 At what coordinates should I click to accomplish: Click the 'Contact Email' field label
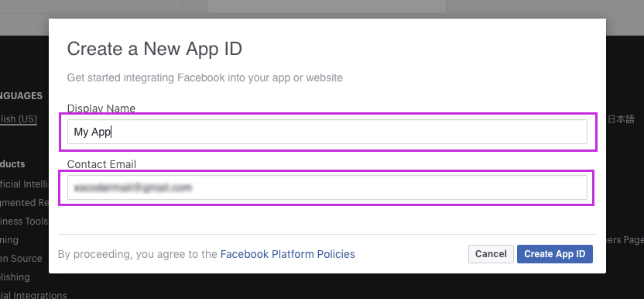(x=101, y=164)
